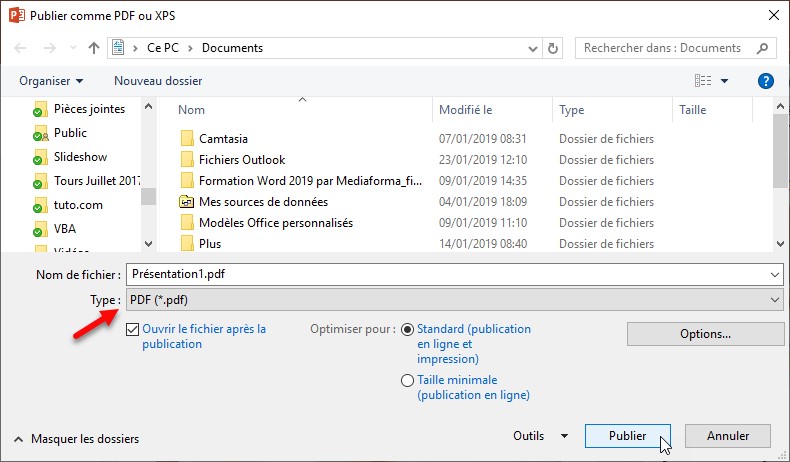
Task: Click the view layout icon
Action: (703, 81)
